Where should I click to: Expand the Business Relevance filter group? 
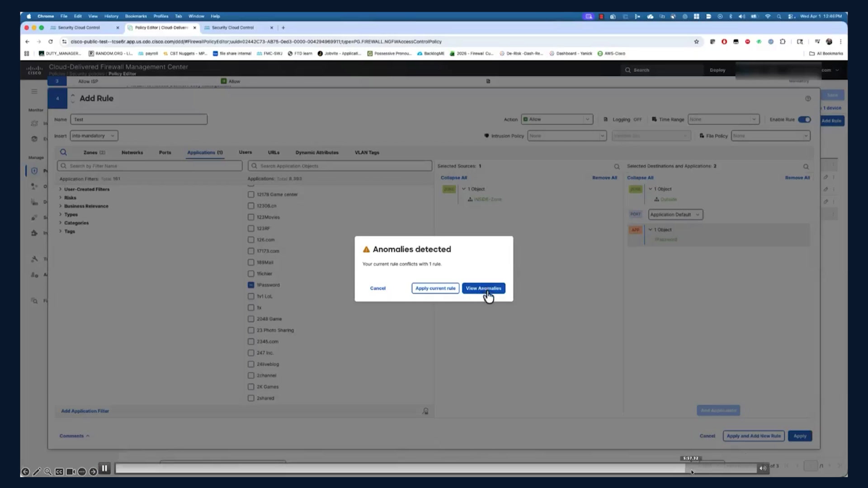tap(60, 206)
